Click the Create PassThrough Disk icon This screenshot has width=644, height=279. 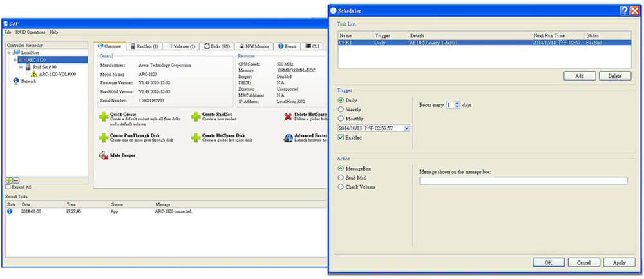104,138
